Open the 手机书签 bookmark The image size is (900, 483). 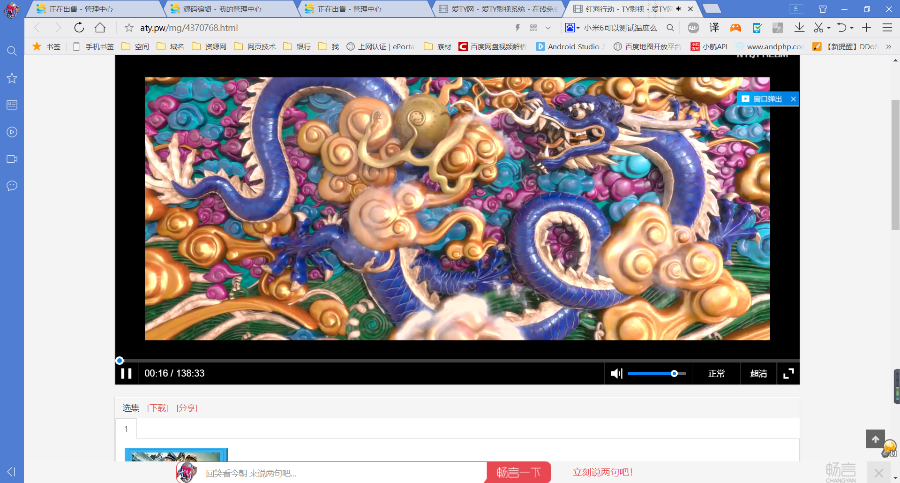[93, 47]
